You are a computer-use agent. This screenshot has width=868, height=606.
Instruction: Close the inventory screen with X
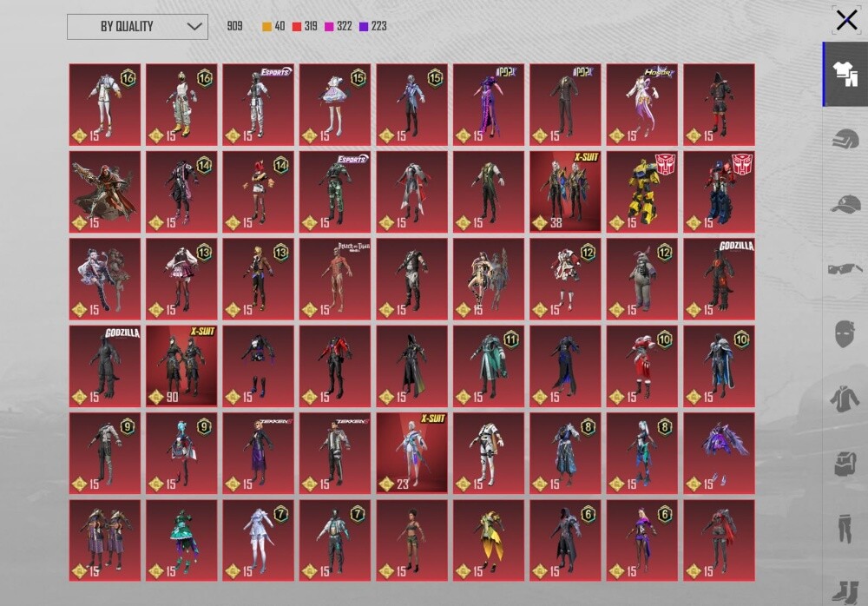pyautogui.click(x=846, y=21)
